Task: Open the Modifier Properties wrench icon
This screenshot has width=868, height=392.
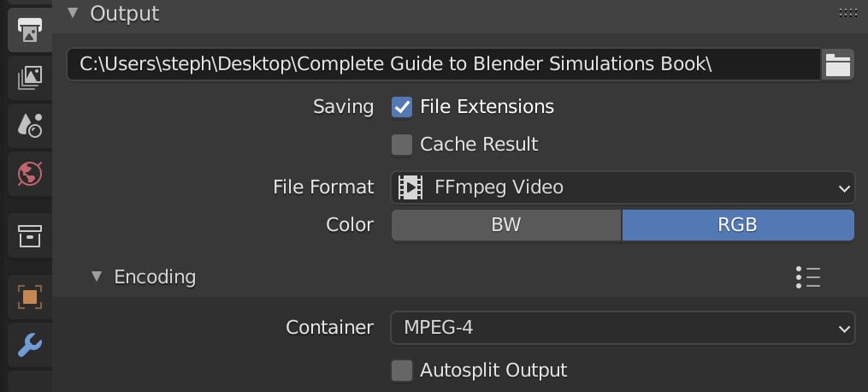Action: tap(29, 346)
